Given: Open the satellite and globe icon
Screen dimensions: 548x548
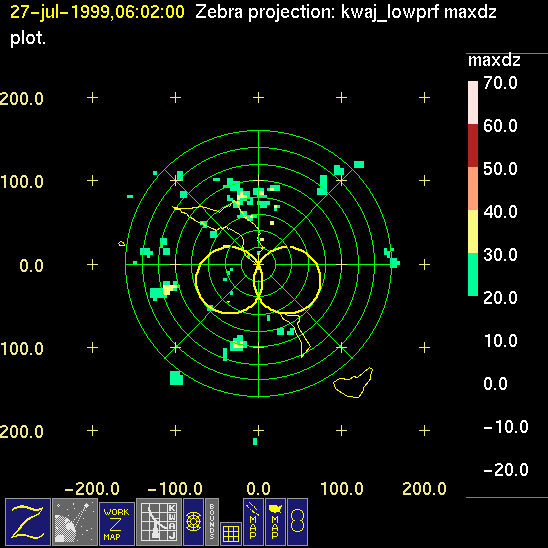Looking at the screenshot, I should pos(75,522).
